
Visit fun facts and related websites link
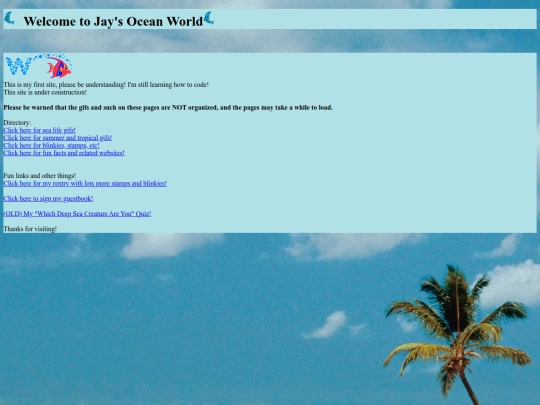[x=64, y=153]
